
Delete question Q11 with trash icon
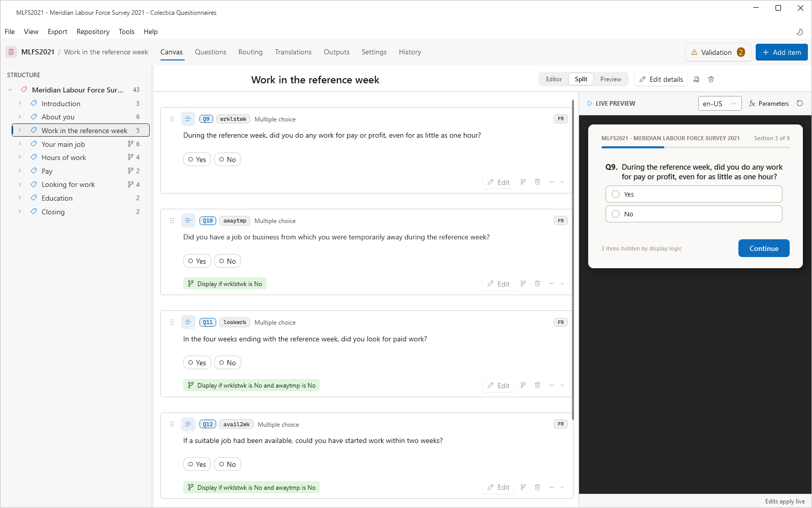click(x=537, y=385)
